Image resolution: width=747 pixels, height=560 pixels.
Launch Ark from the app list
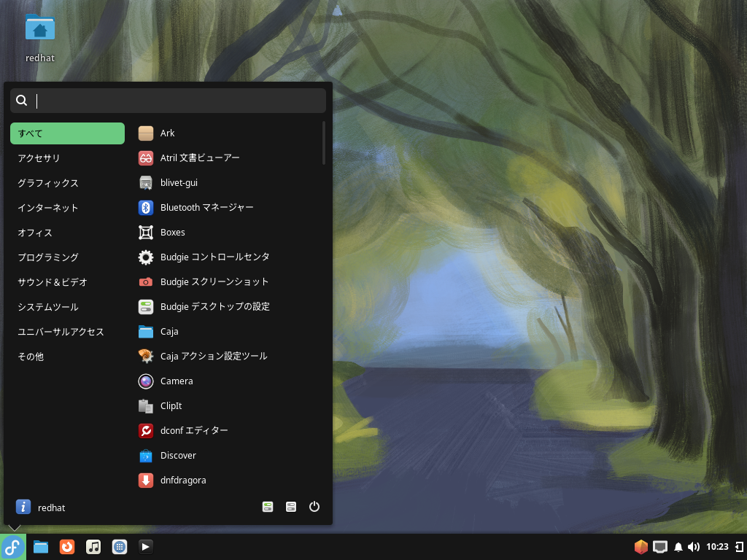click(x=228, y=133)
